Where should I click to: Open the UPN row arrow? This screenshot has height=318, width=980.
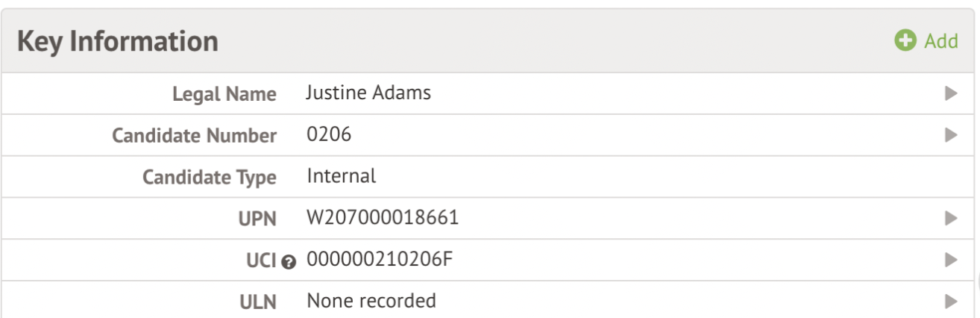click(x=951, y=218)
